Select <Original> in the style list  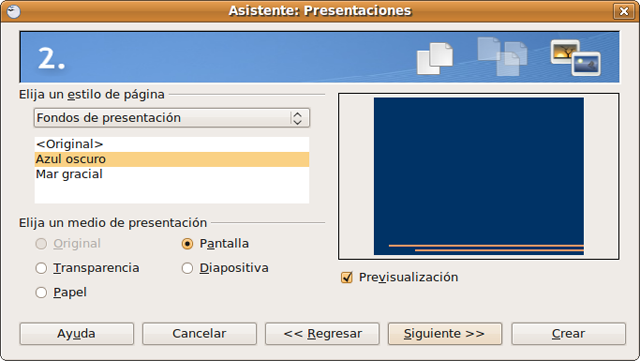172,144
